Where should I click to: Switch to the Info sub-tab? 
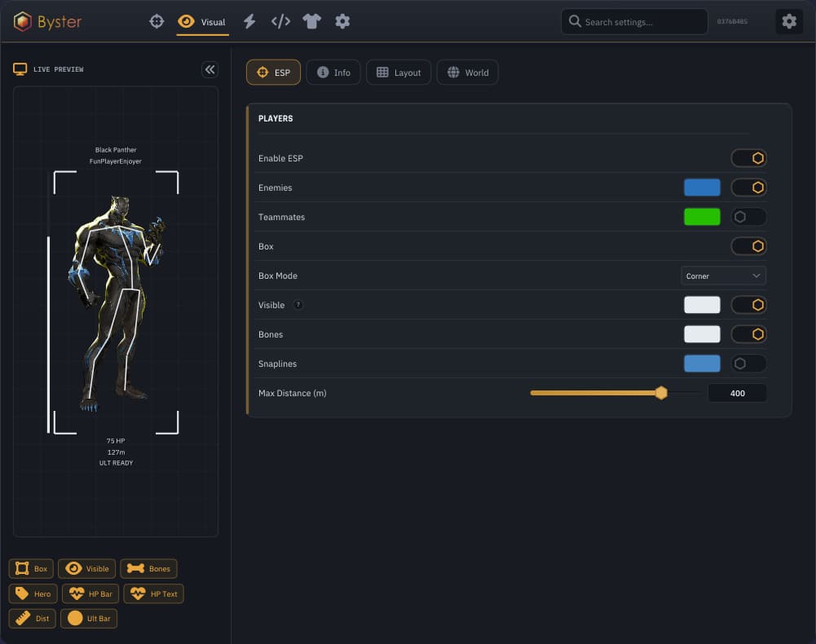333,73
